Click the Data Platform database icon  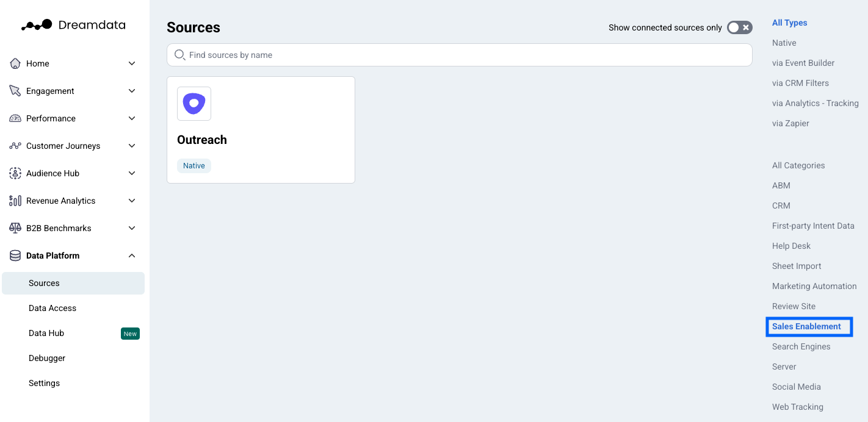(x=15, y=256)
